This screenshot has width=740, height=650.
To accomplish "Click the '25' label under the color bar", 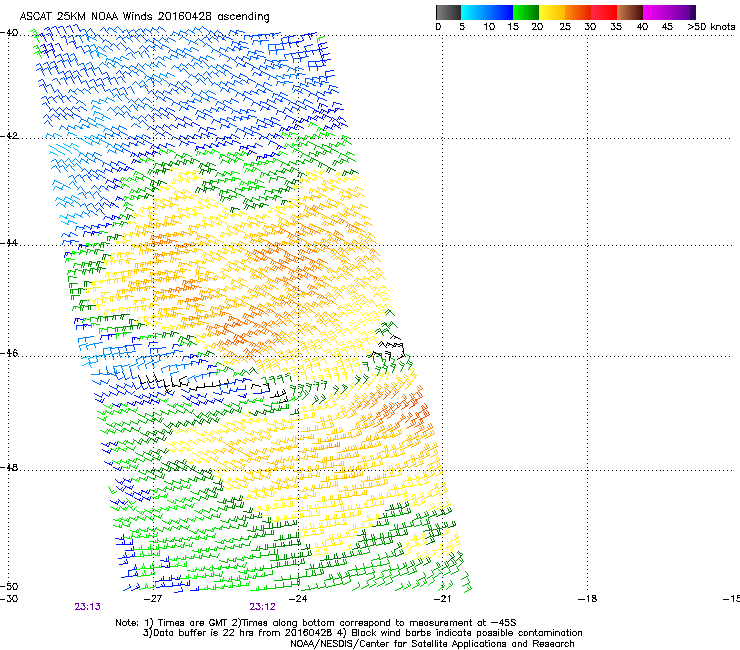I will (565, 27).
